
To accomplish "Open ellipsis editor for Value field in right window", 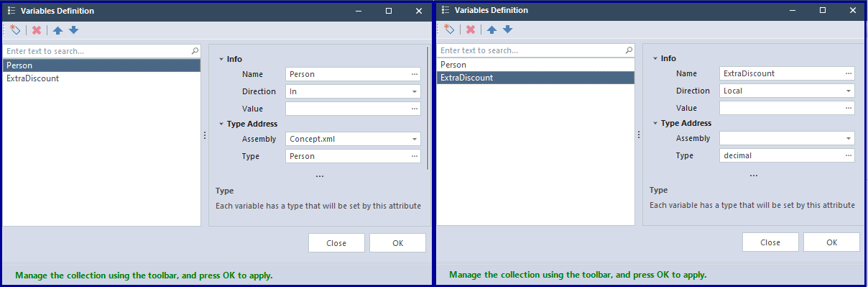I will point(849,108).
